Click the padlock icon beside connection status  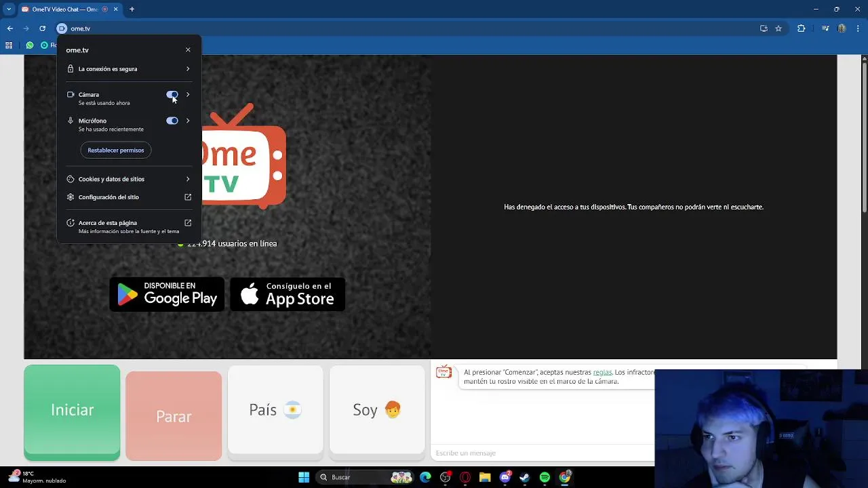(x=71, y=69)
